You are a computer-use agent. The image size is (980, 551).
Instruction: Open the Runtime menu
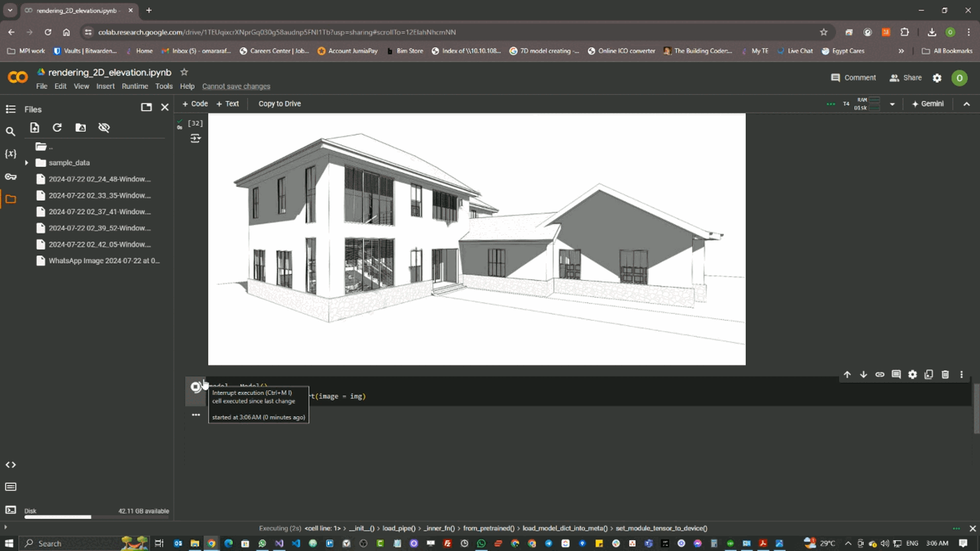pos(135,86)
